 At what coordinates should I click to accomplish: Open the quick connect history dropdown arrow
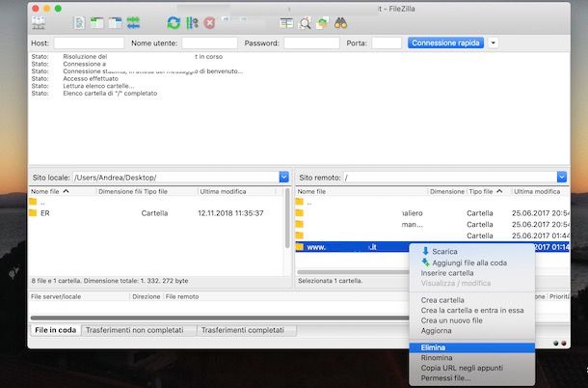494,42
